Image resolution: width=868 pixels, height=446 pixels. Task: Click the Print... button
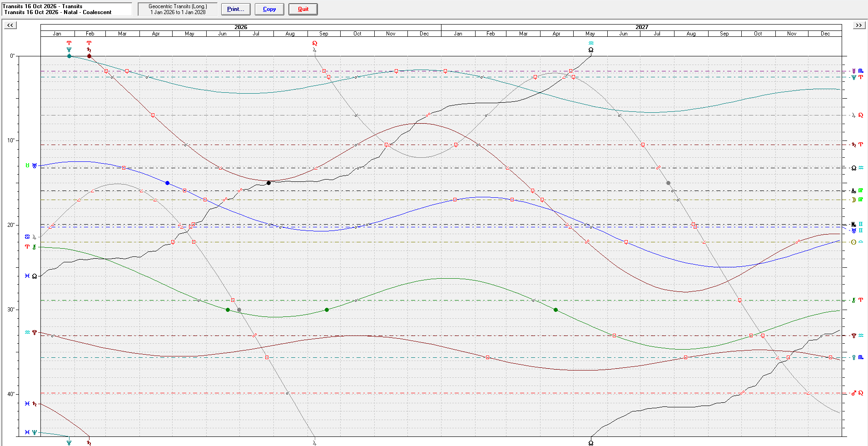click(x=235, y=9)
